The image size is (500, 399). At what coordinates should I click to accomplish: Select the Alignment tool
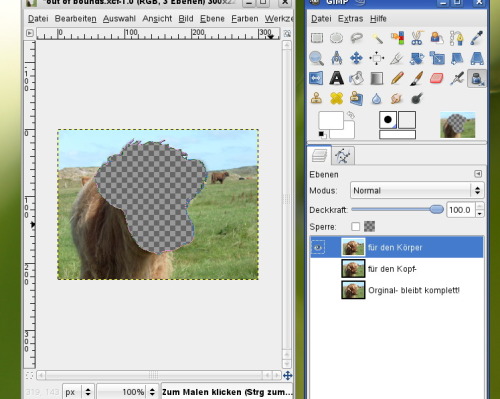coord(377,58)
